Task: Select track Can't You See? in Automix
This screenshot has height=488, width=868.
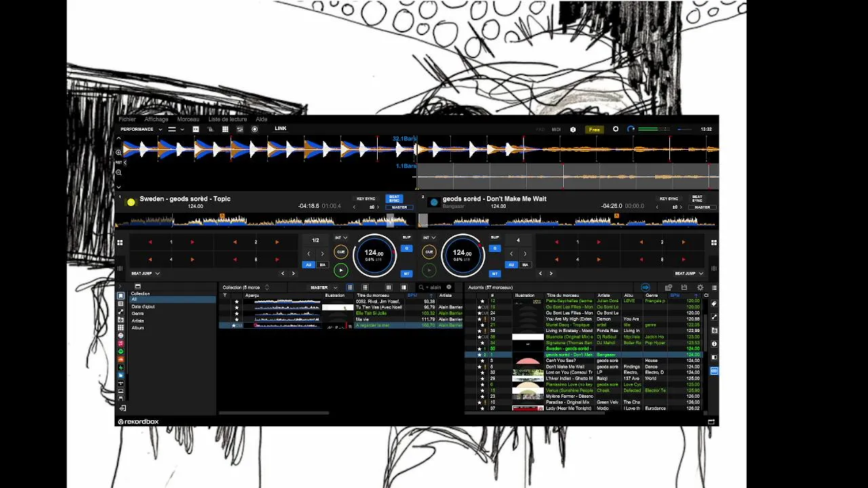Action: click(x=583, y=361)
